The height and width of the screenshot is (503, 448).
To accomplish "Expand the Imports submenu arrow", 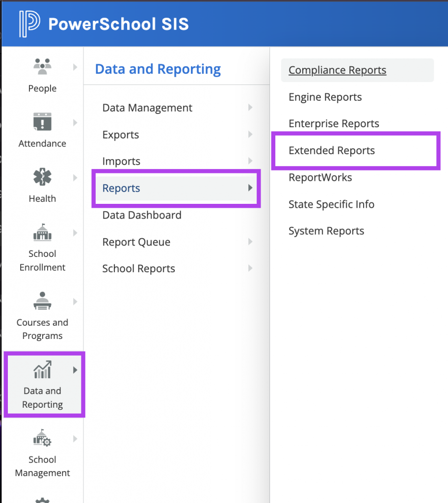I will tap(250, 161).
